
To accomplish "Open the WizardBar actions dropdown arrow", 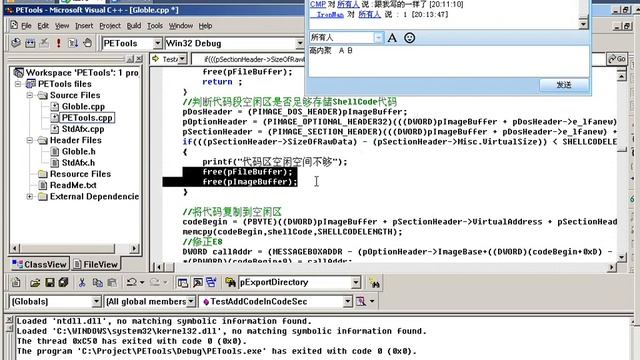I will 372,302.
